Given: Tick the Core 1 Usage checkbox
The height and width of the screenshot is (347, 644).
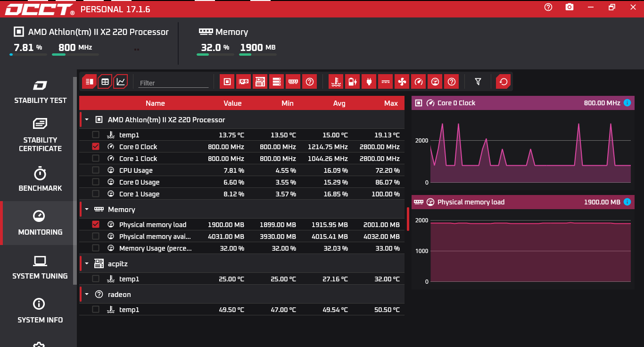Looking at the screenshot, I should (96, 194).
